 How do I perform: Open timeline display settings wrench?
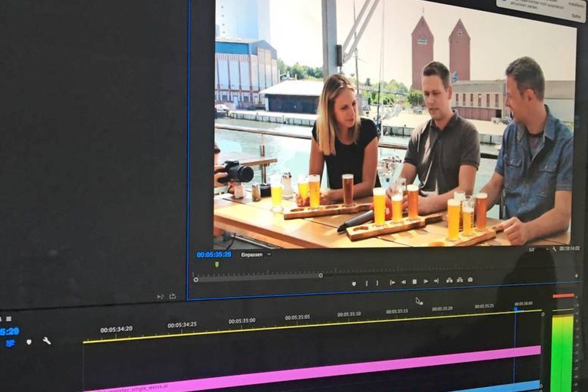(x=47, y=341)
